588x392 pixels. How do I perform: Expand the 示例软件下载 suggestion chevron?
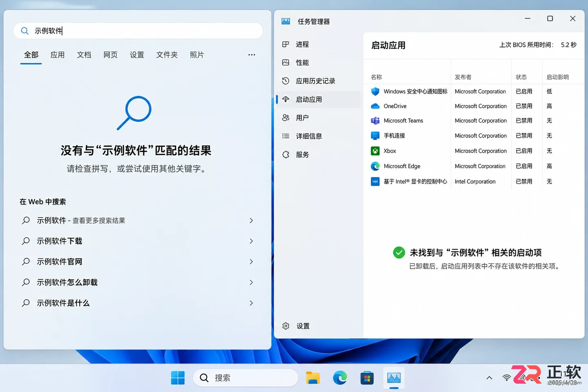pyautogui.click(x=251, y=241)
